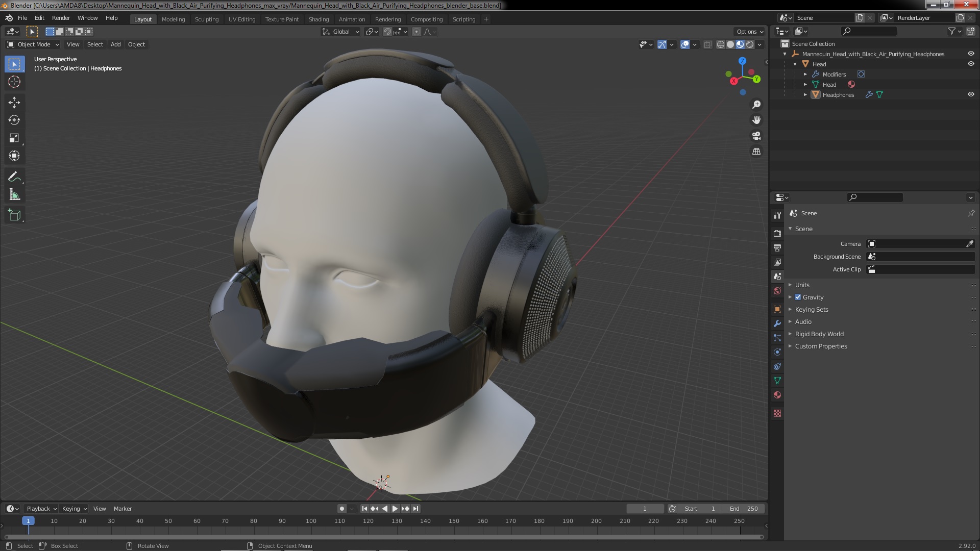Image resolution: width=980 pixels, height=551 pixels.
Task: Open the Texture properties tab
Action: click(777, 413)
